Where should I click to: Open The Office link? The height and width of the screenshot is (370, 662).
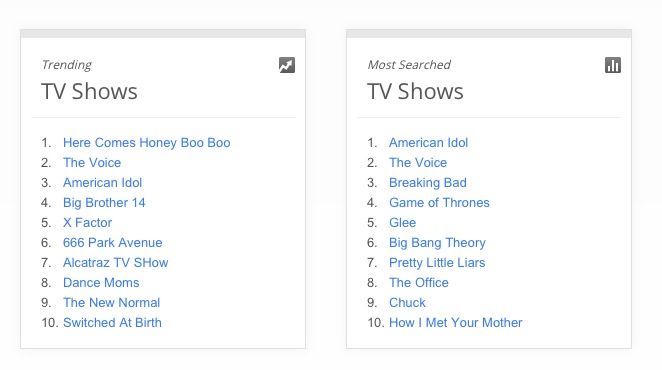[419, 283]
